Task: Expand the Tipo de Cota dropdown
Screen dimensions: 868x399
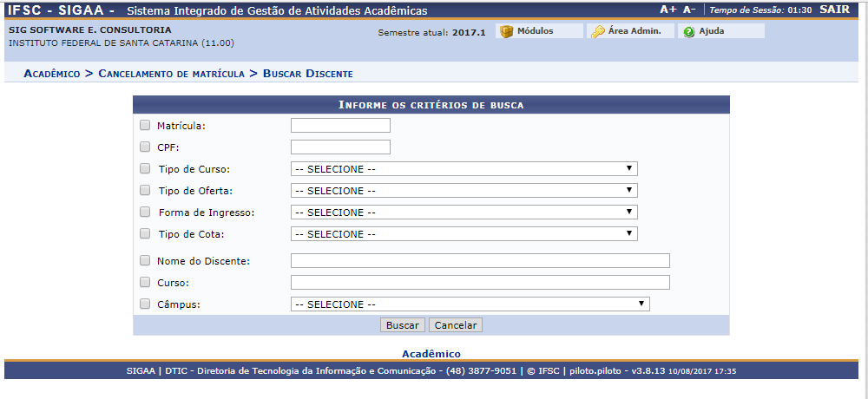Action: click(x=464, y=234)
